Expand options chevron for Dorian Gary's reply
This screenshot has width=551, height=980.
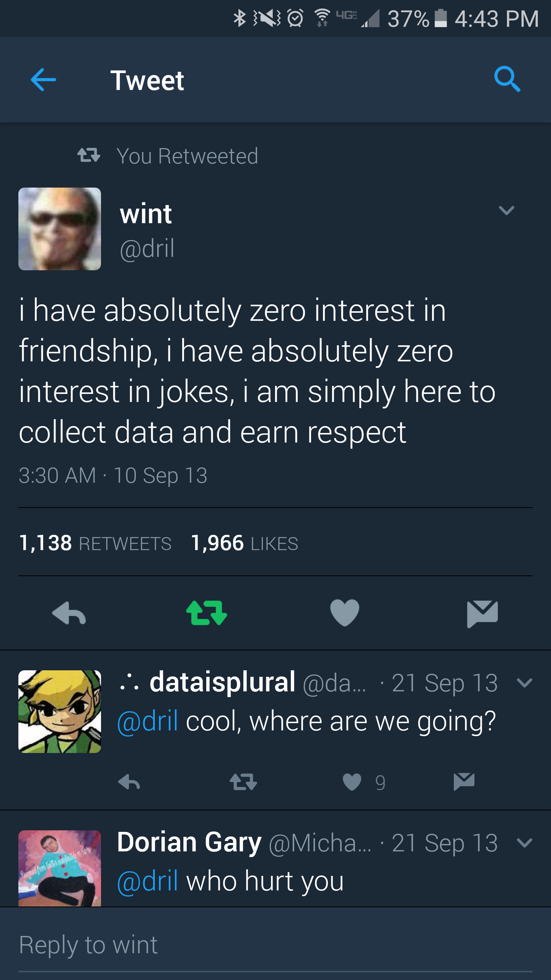[524, 843]
